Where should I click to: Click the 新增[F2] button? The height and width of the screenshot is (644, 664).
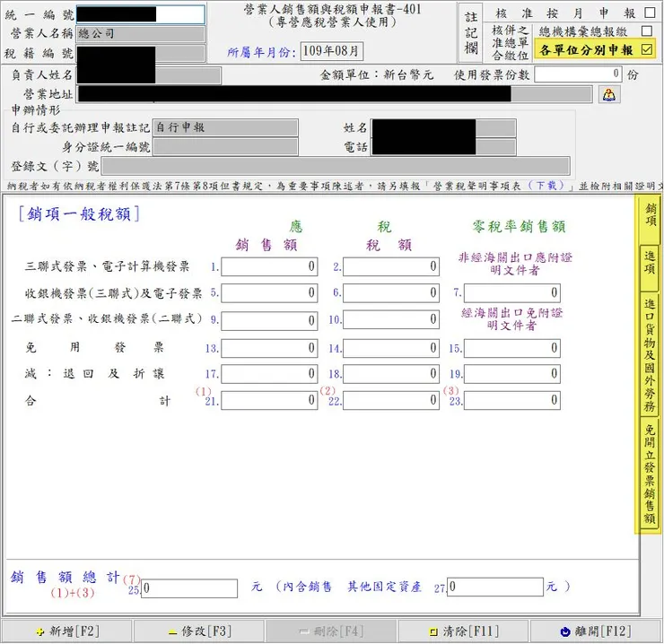tap(67, 631)
